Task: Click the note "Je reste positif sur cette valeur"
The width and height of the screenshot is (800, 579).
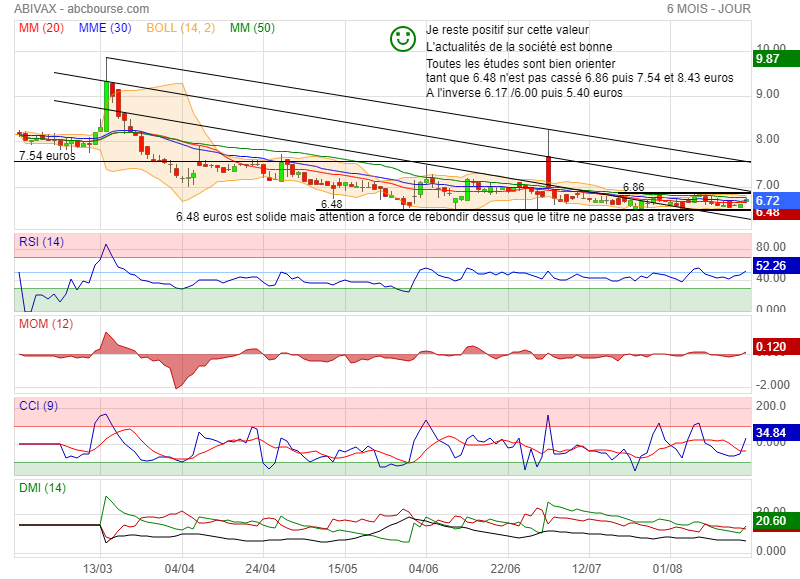Action: coord(507,30)
